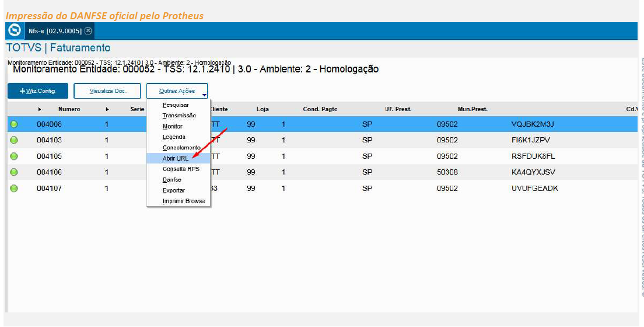Viewport: 644px width, 327px height.
Task: Click verification code KA4QYXJSV
Action: 533,172
